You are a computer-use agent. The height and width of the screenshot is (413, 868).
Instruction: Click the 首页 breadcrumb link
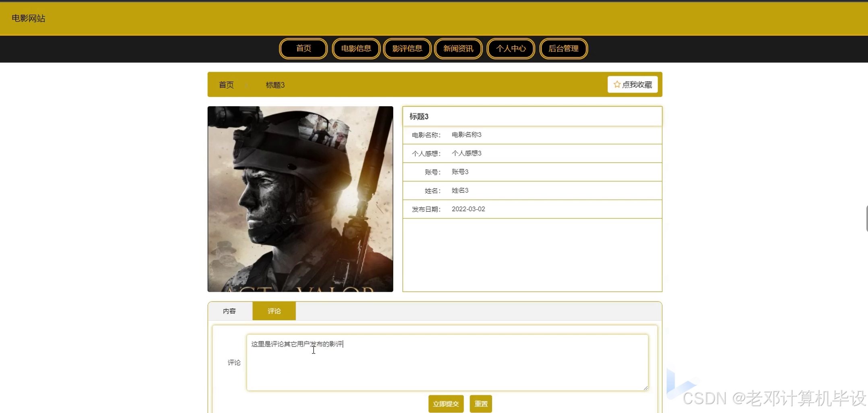tap(226, 85)
